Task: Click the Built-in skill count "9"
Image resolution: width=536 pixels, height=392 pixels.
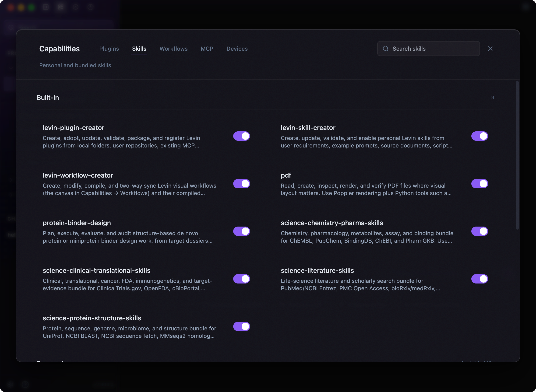Action: [x=493, y=98]
